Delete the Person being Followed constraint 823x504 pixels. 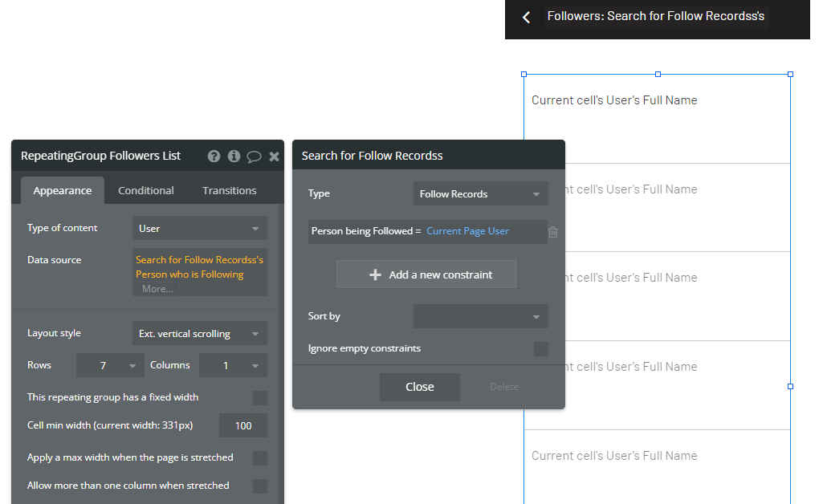pyautogui.click(x=553, y=232)
